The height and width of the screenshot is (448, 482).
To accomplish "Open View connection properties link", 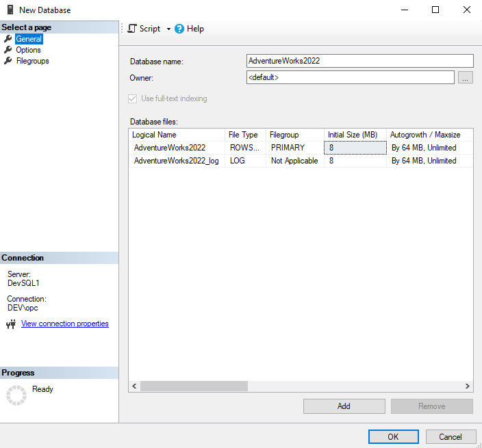I will point(65,324).
